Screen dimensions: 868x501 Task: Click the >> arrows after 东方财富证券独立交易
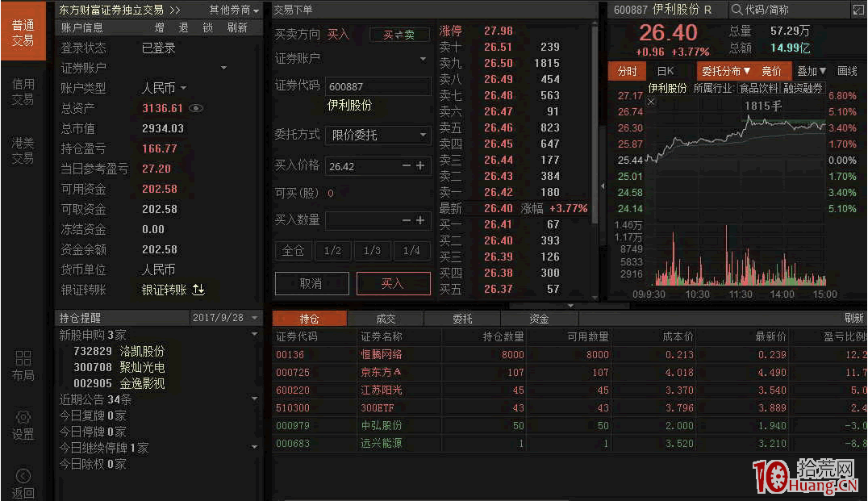(175, 10)
